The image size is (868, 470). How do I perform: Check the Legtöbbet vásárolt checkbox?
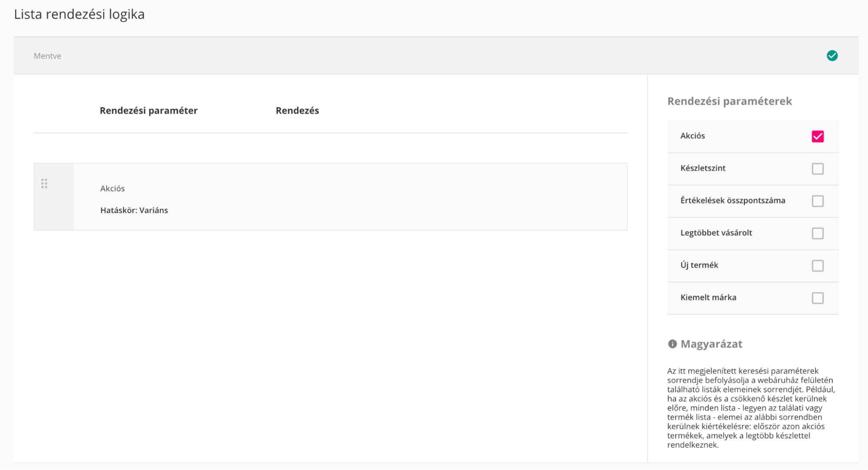pyautogui.click(x=817, y=233)
